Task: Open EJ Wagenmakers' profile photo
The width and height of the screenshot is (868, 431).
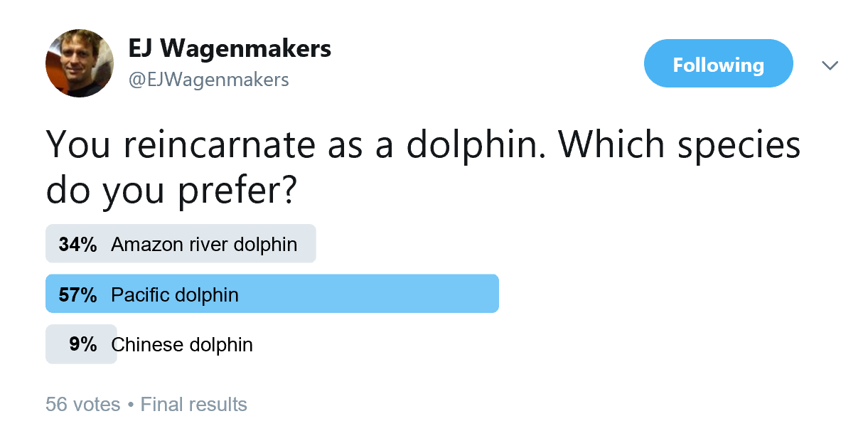Action: pyautogui.click(x=79, y=63)
